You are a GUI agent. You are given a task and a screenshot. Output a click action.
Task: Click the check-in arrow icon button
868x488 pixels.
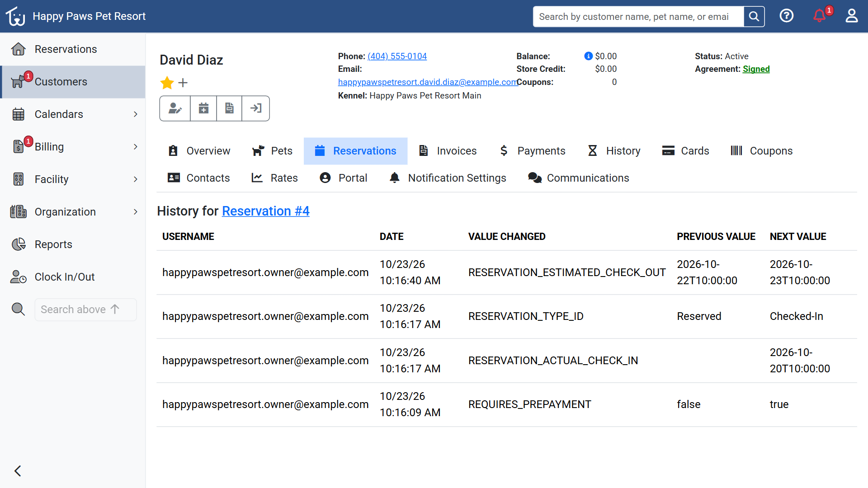(256, 108)
